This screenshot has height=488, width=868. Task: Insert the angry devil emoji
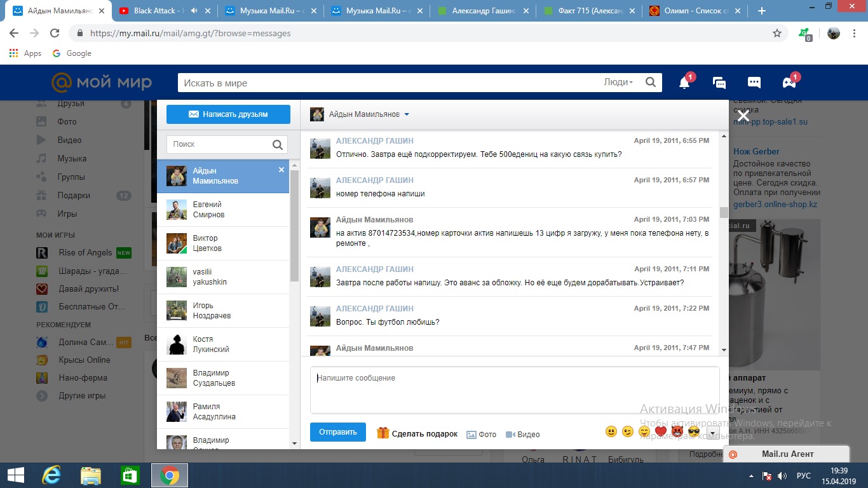pyautogui.click(x=677, y=432)
